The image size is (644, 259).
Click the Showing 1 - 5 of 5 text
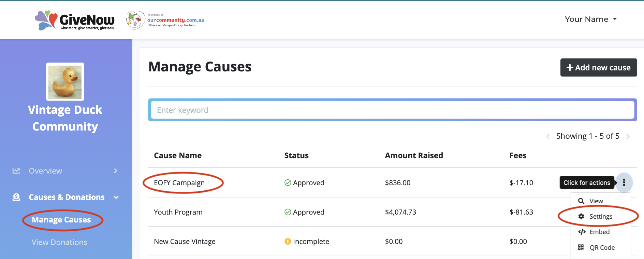[588, 136]
